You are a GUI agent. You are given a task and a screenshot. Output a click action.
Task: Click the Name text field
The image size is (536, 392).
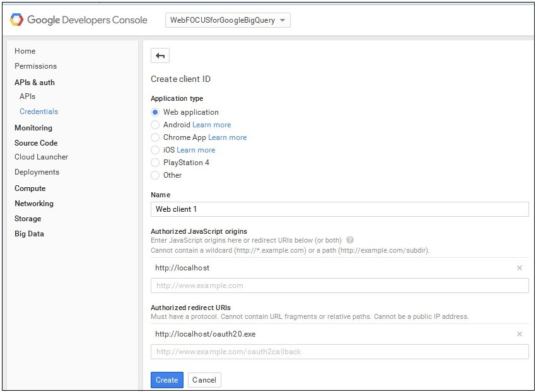point(339,209)
